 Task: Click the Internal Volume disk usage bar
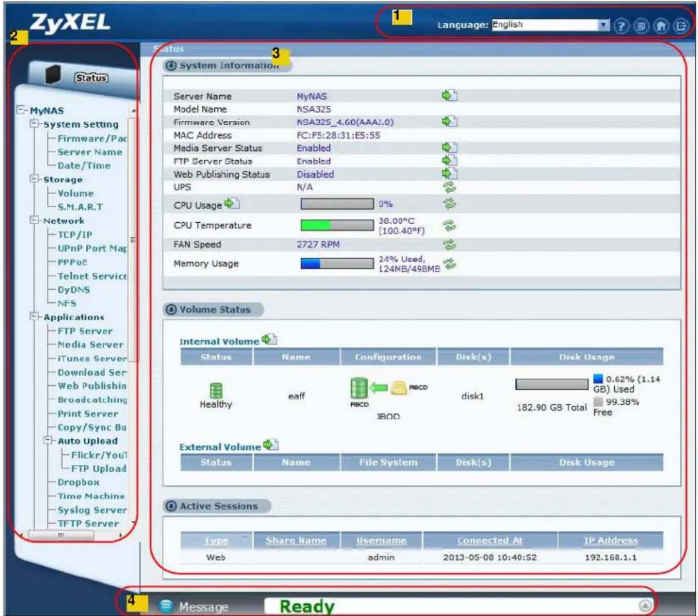tap(552, 384)
